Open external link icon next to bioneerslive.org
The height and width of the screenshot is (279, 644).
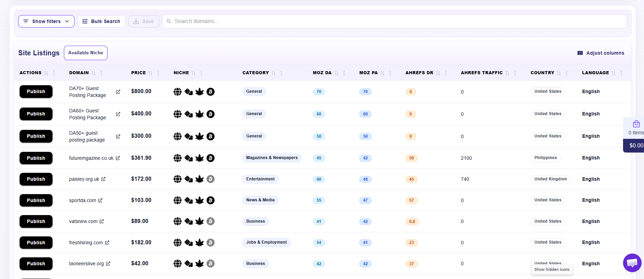(x=108, y=264)
